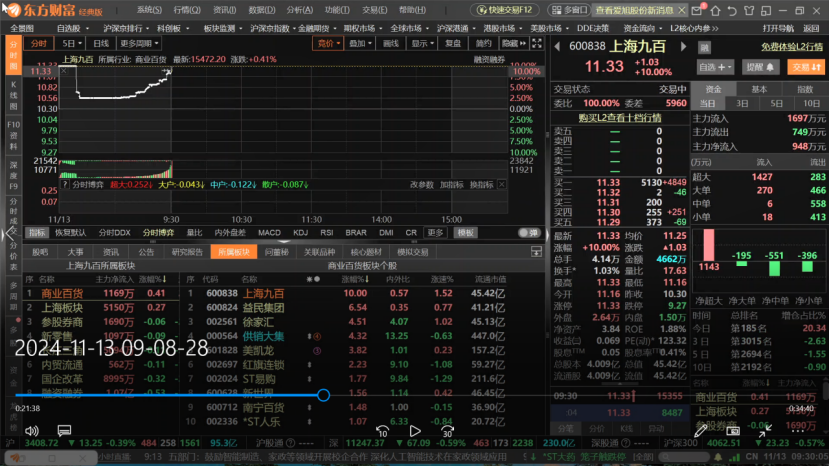
Task: Collapse the left sidebar arrow
Action: pos(8,234)
